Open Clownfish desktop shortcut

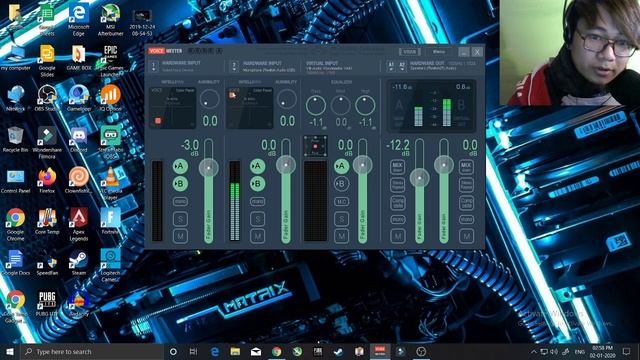[x=78, y=180]
